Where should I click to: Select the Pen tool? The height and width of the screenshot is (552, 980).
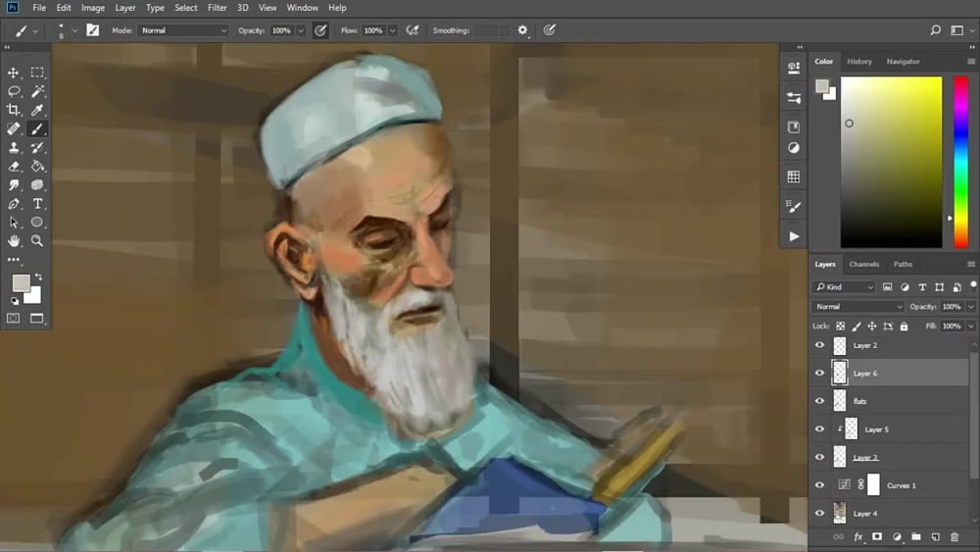[x=13, y=204]
